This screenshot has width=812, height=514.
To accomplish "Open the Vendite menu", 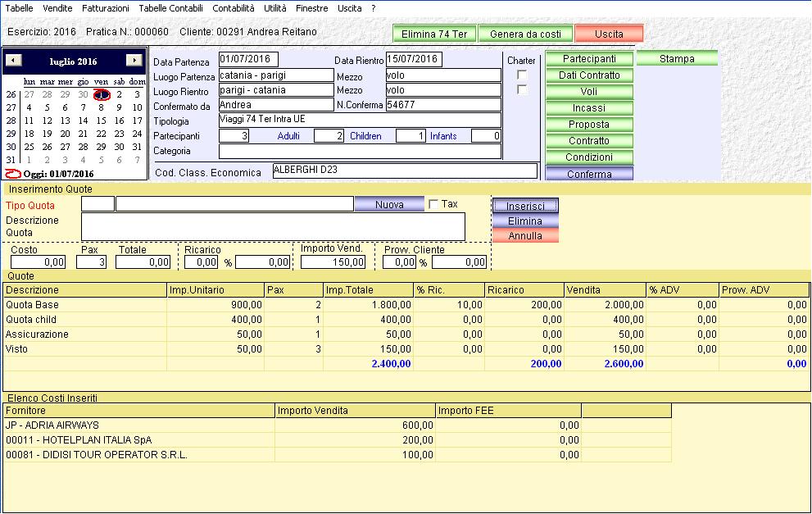I will coord(57,8).
